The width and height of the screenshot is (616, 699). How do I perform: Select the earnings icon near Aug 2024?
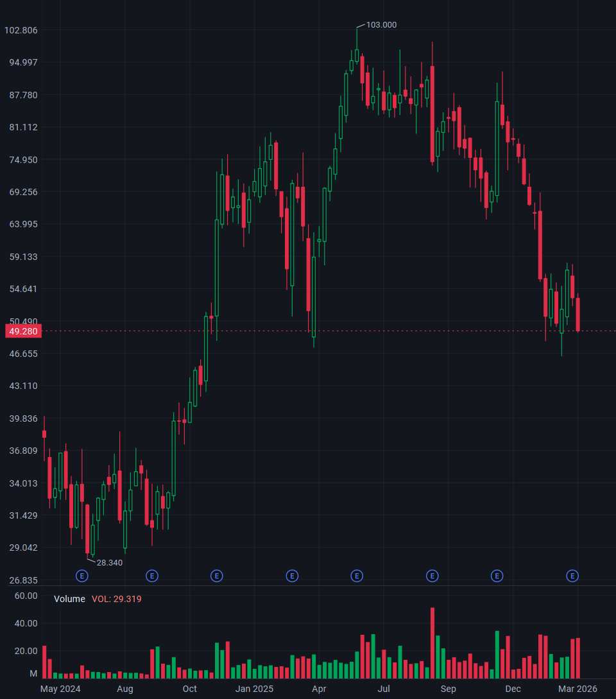click(x=151, y=576)
